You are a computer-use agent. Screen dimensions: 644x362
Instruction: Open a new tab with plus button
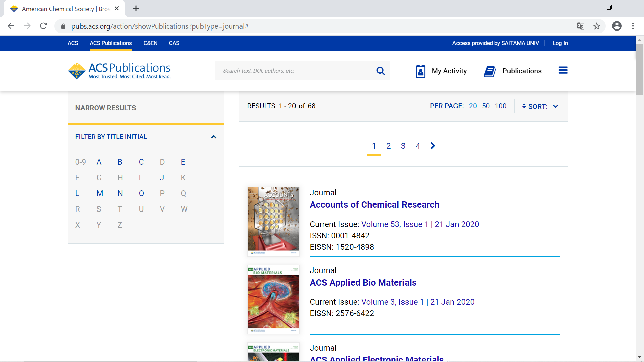tap(136, 9)
